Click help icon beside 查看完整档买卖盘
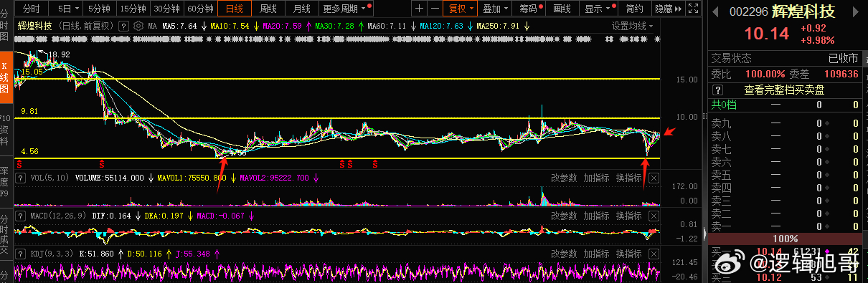The height and width of the screenshot is (283, 868). click(x=717, y=90)
